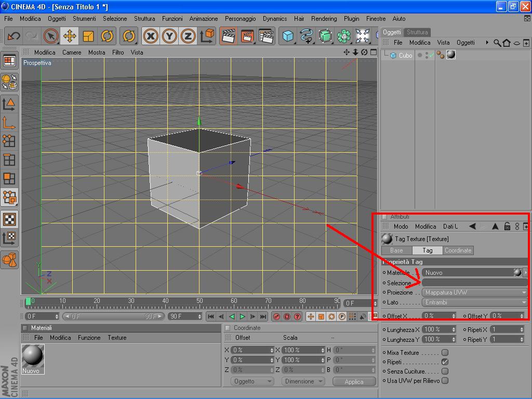Click Selezione input field
The width and height of the screenshot is (532, 399).
coord(475,283)
